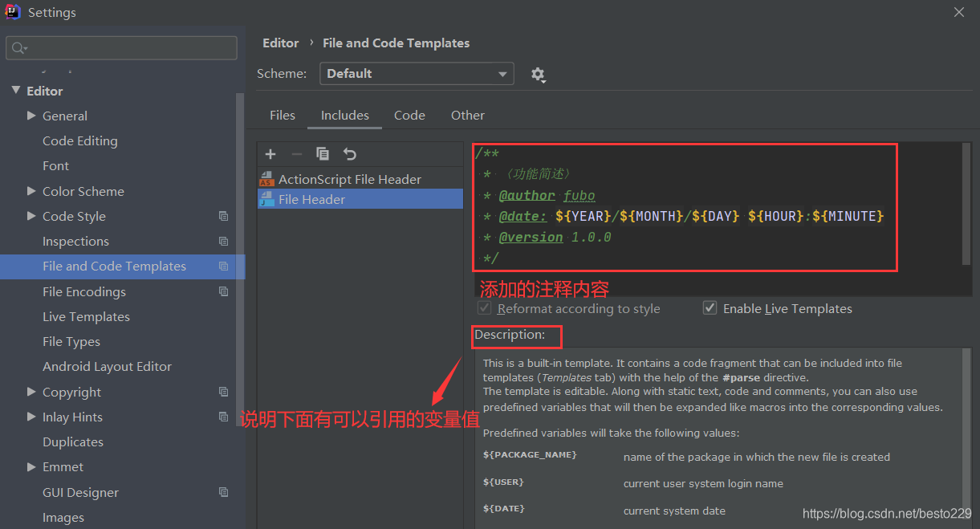Viewport: 980px width, 529px height.
Task: Click the @author line in template
Action: [539, 195]
